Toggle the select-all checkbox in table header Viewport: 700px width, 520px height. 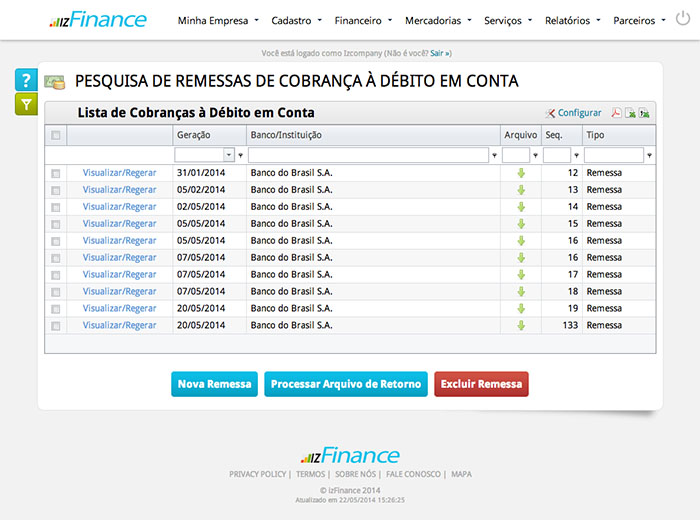tap(56, 135)
